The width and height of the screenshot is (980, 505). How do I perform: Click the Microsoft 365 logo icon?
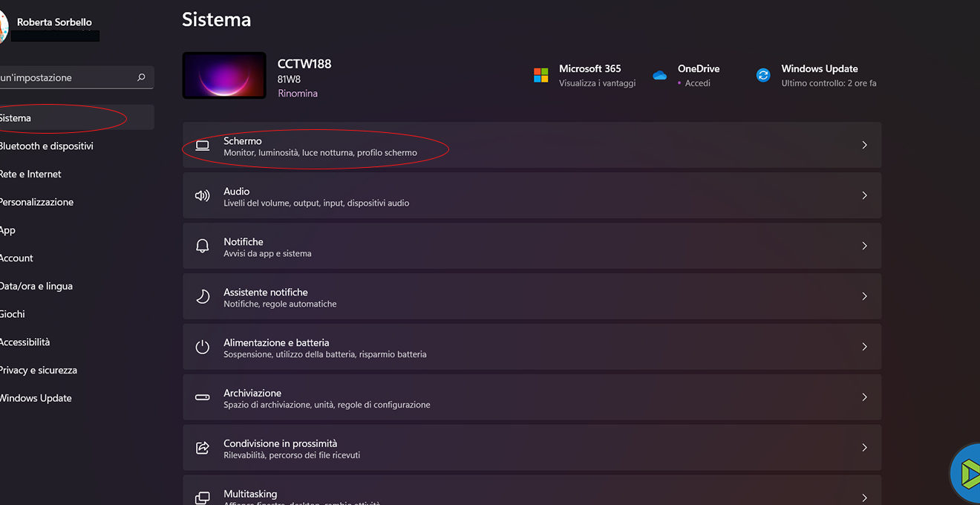(540, 75)
